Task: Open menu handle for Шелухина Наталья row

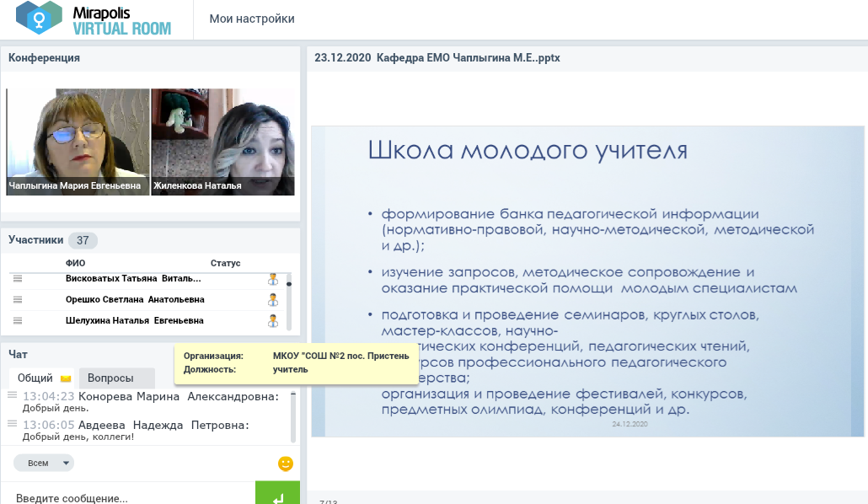Action: coord(18,320)
